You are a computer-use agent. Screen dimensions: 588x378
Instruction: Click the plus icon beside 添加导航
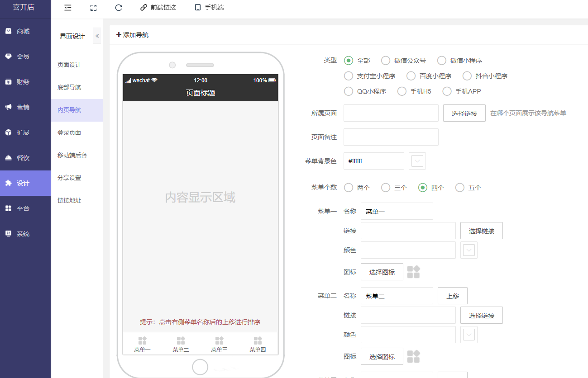pos(119,35)
